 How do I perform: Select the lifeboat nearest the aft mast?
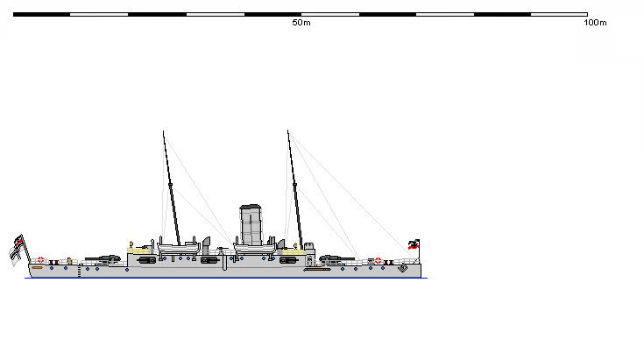point(179,248)
